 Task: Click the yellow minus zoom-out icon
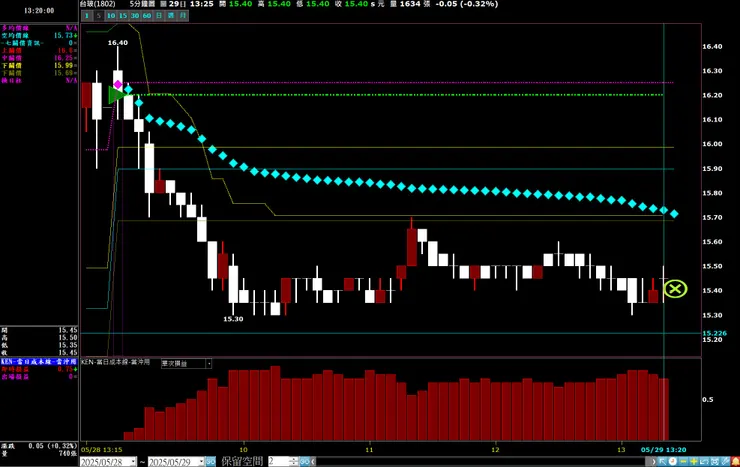coord(683,461)
